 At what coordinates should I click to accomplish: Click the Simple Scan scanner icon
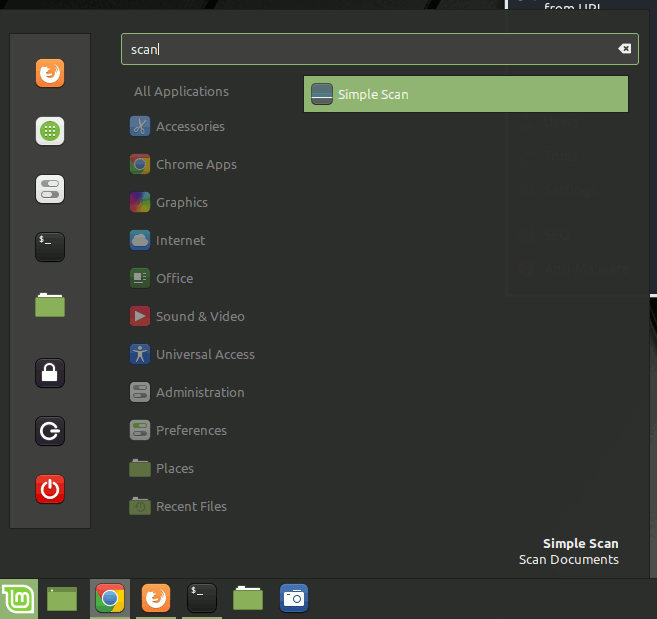tap(322, 94)
